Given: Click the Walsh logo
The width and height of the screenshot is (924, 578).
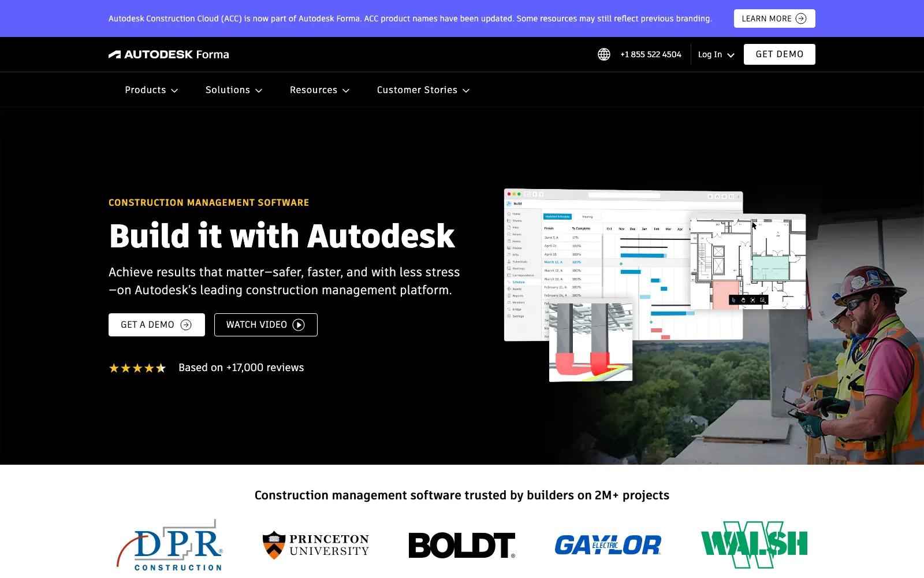Looking at the screenshot, I should pos(754,545).
